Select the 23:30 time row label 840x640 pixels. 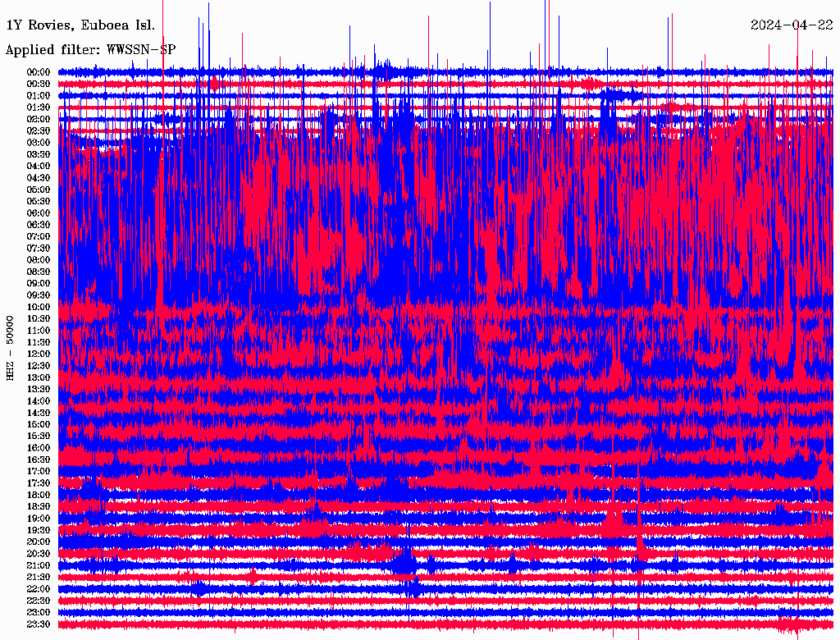[x=39, y=624]
